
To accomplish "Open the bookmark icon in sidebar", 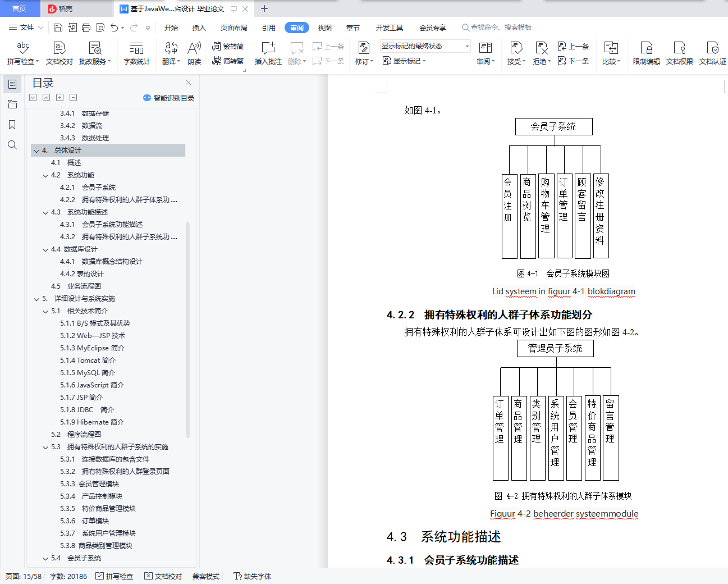I will 12,125.
